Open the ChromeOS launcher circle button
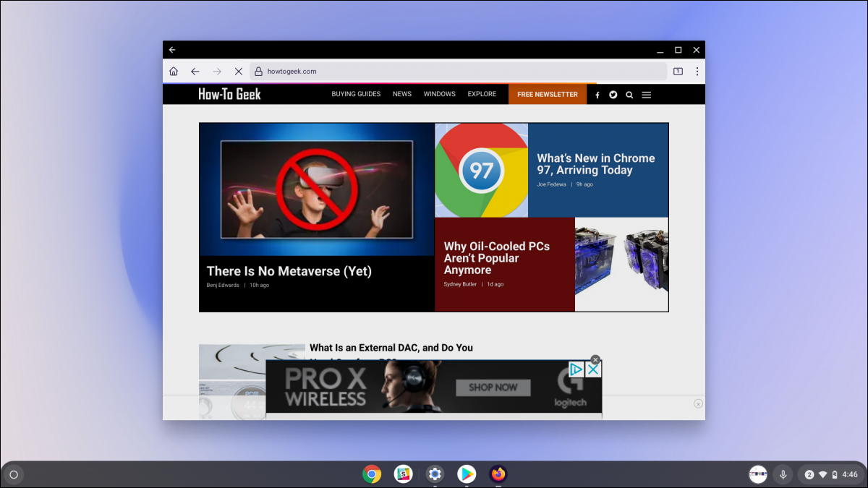 coord(13,475)
